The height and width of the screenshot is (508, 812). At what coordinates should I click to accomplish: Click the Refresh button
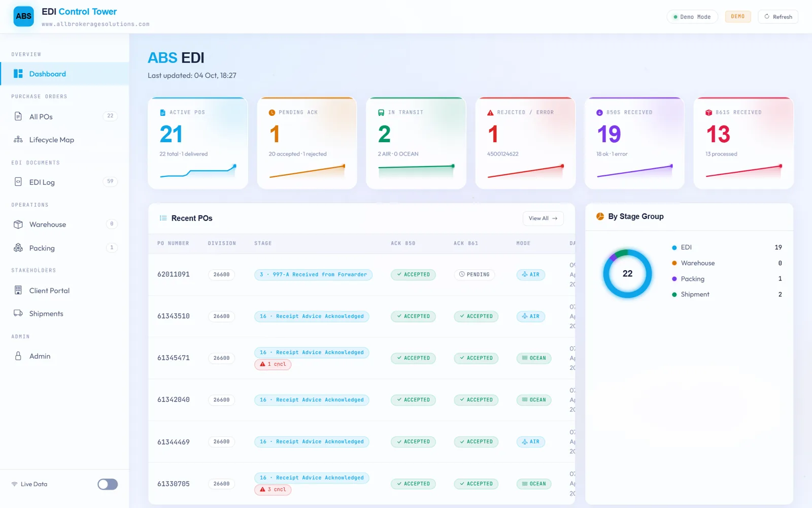click(x=778, y=17)
